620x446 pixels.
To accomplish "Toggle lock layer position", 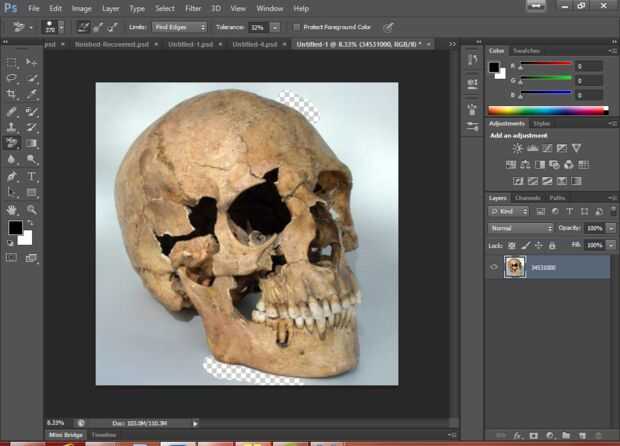I will coord(539,246).
